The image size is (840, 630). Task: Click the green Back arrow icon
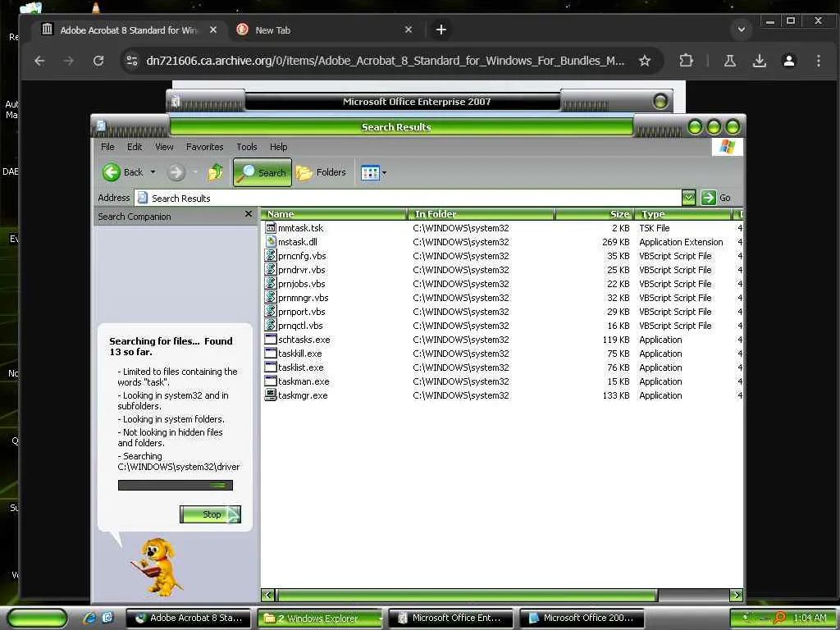tap(112, 172)
